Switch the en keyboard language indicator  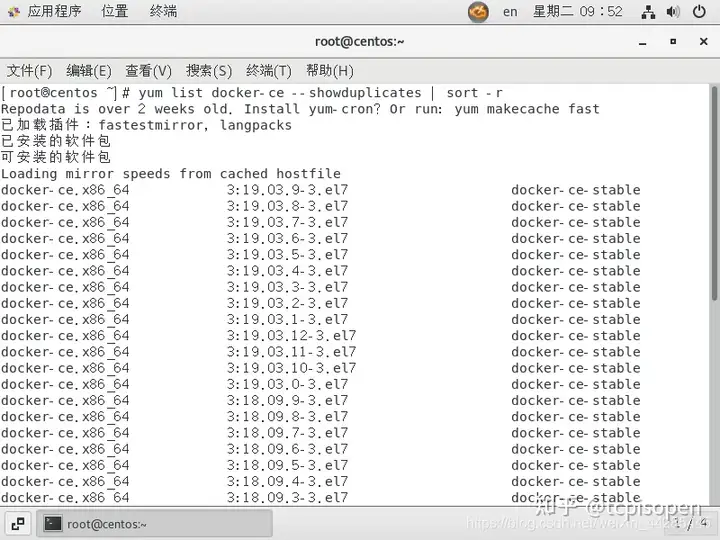pos(510,11)
